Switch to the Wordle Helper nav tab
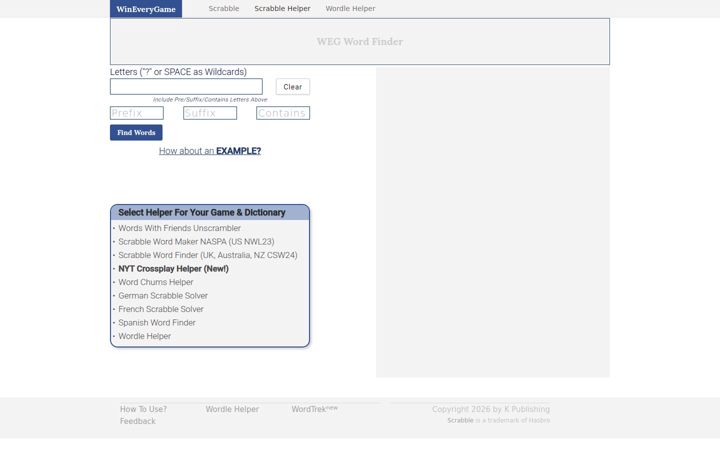Viewport: 720px width, 450px height. pyautogui.click(x=350, y=8)
